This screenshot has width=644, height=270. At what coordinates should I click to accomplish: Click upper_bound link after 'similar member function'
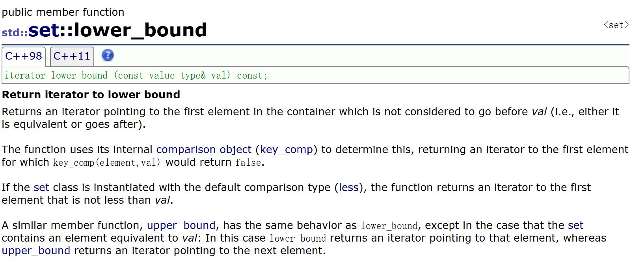point(181,225)
